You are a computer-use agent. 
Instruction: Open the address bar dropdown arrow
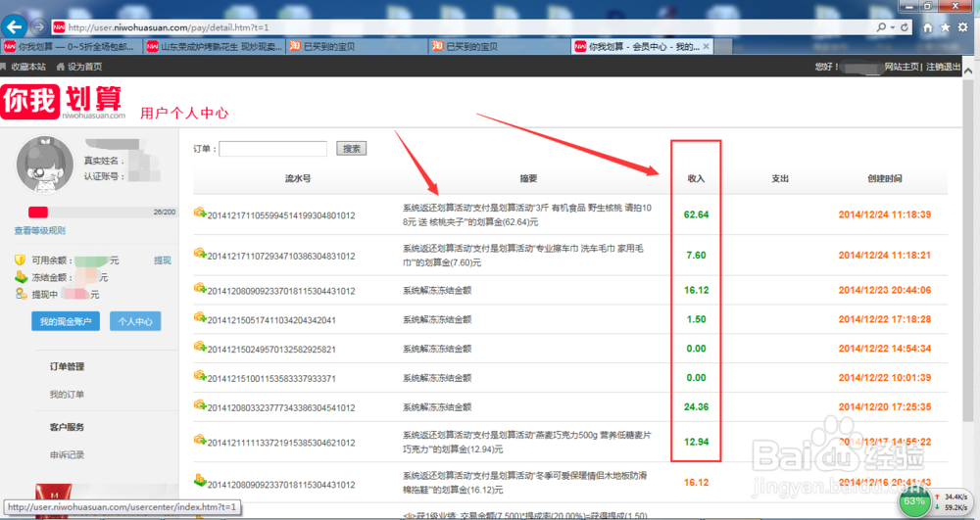[893, 27]
